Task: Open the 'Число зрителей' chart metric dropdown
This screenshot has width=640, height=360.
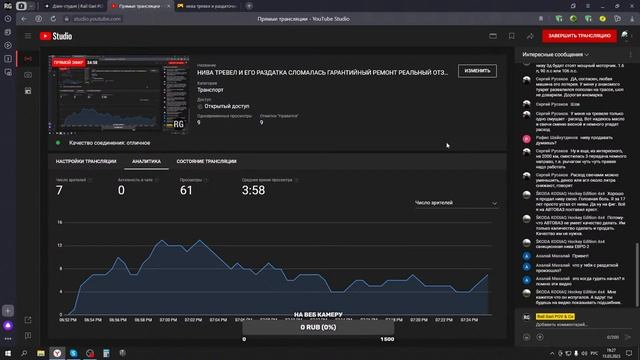Action: (456, 203)
